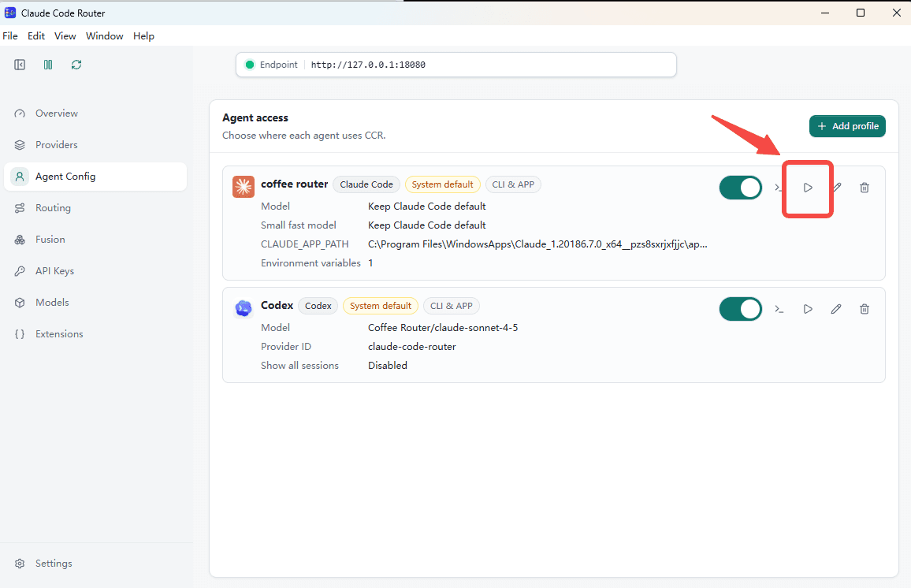Click the Claude Code Router title bar app icon
This screenshot has width=911, height=588.
pyautogui.click(x=10, y=13)
